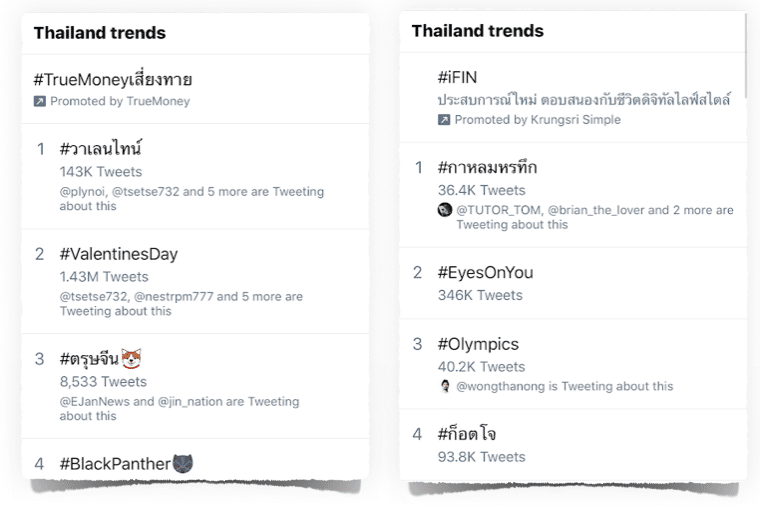The width and height of the screenshot is (760, 513).
Task: Click the promoted arrow icon beside TrueMoney
Action: pos(39,101)
